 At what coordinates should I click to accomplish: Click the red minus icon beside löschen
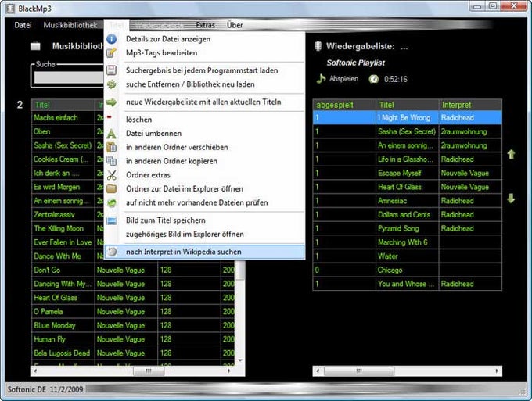pyautogui.click(x=110, y=117)
